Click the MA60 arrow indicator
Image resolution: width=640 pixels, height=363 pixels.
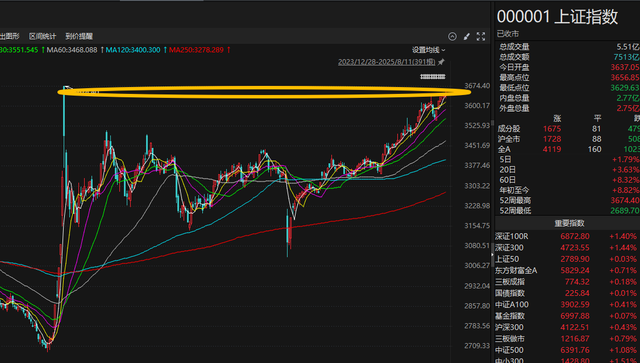point(102,50)
